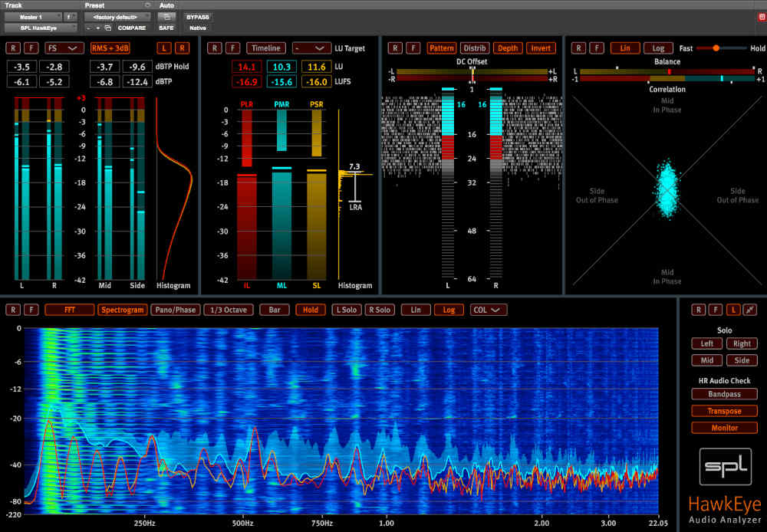Click the copy preset icon next to COMPARE
767x532 pixels.
point(109,28)
